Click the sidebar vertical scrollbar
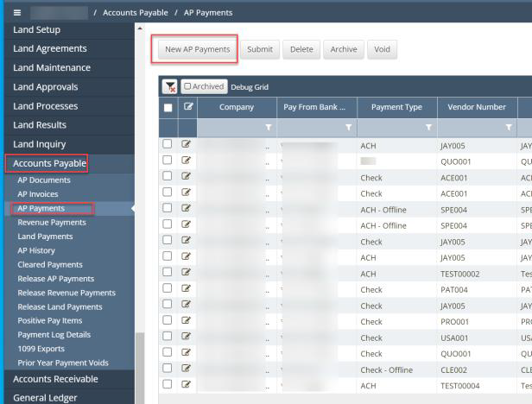Viewport: 532px width, 404px height. [139, 259]
